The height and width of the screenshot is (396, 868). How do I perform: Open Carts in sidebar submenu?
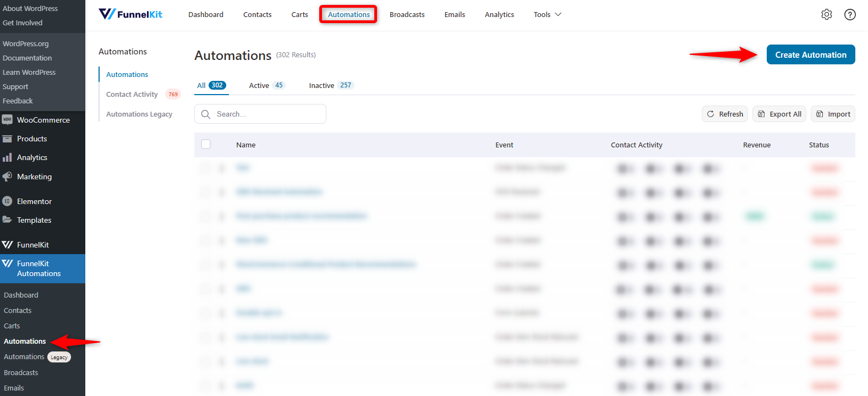[x=12, y=326]
